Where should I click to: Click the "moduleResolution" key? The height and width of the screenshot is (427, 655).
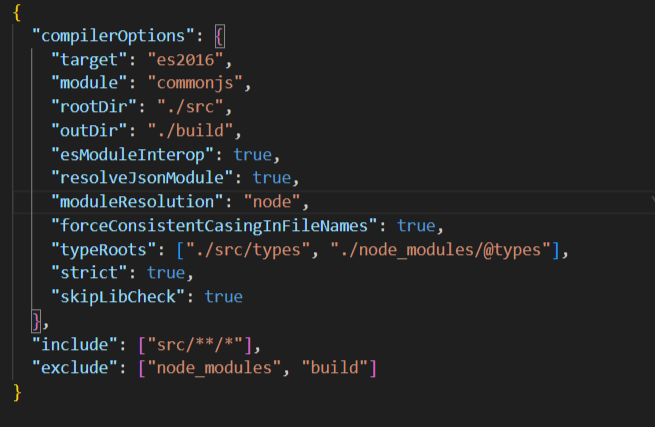click(x=137, y=202)
